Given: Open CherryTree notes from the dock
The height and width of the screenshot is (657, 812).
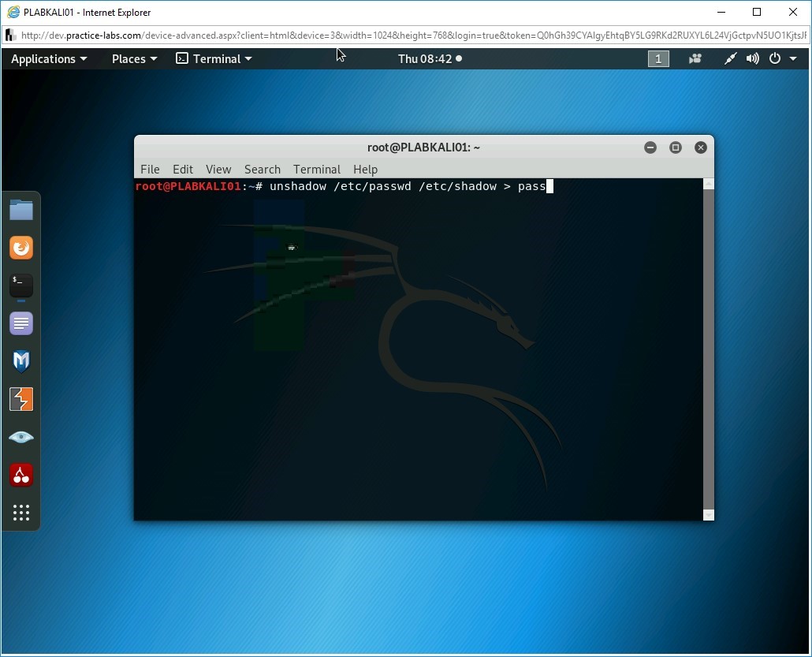Looking at the screenshot, I should 20,476.
